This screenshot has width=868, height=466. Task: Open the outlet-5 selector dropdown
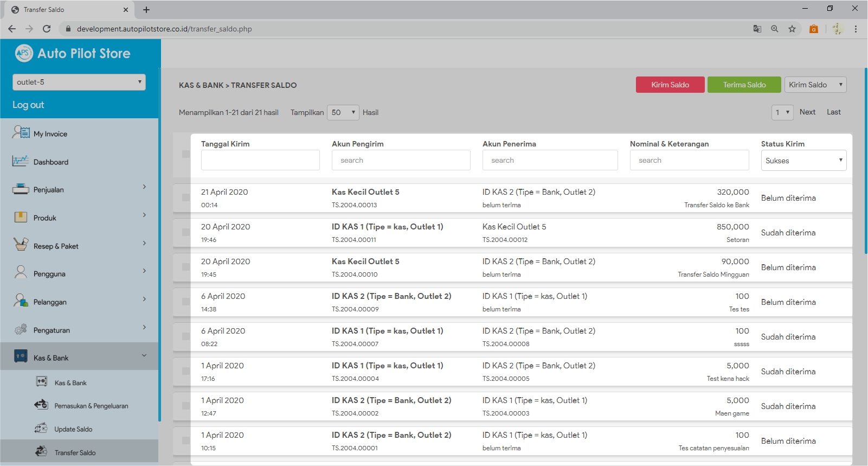pos(79,82)
